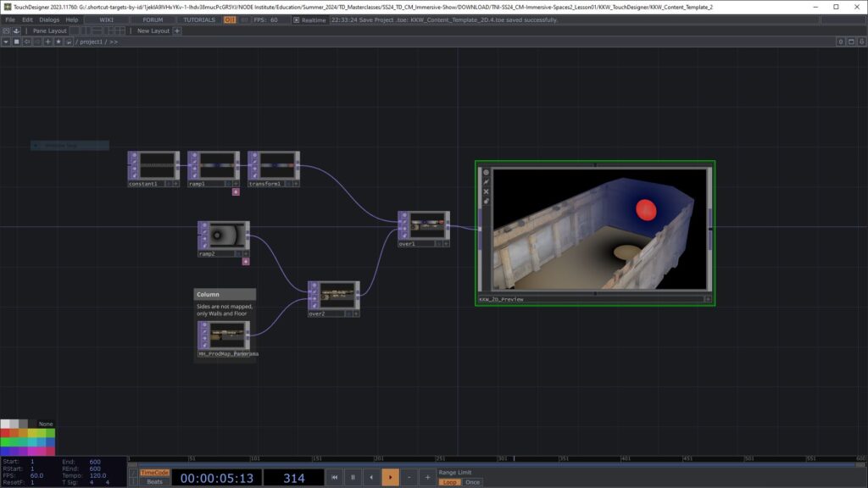
Task: Open the pane type dropdown arrow
Action: (6, 41)
